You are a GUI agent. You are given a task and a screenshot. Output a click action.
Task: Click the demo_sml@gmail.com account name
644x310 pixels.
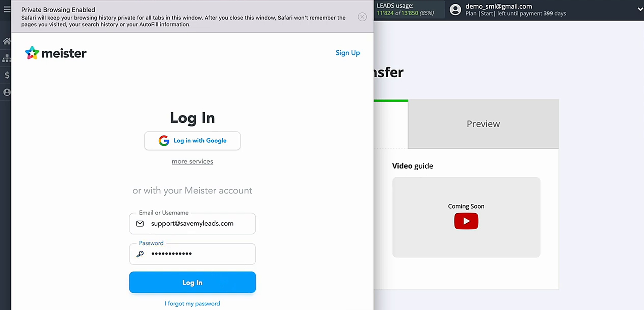click(498, 6)
